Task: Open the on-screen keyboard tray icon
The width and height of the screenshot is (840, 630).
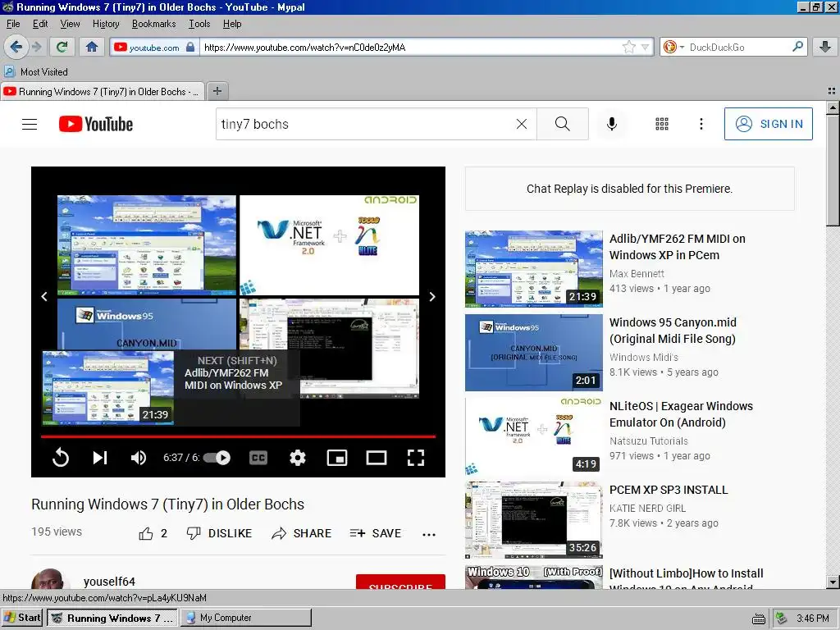Action: 759,619
